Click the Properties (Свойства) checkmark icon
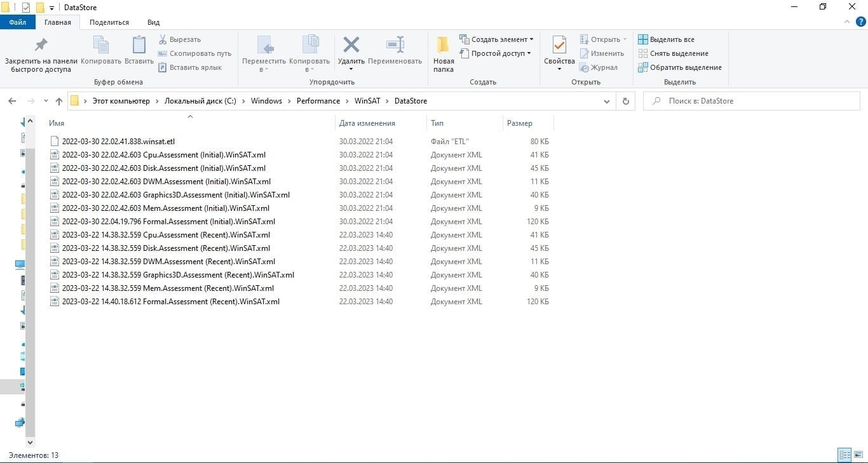Viewport: 868px width, 463px height. click(559, 45)
